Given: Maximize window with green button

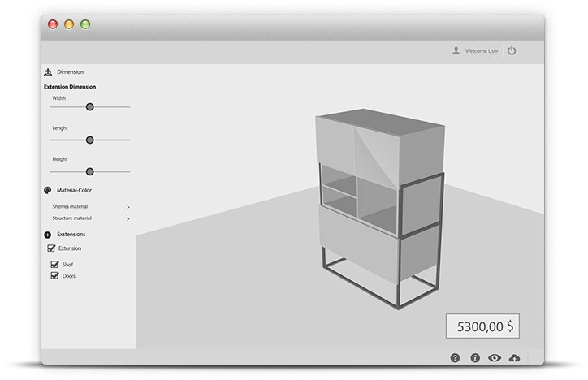Looking at the screenshot, I should click(x=85, y=24).
